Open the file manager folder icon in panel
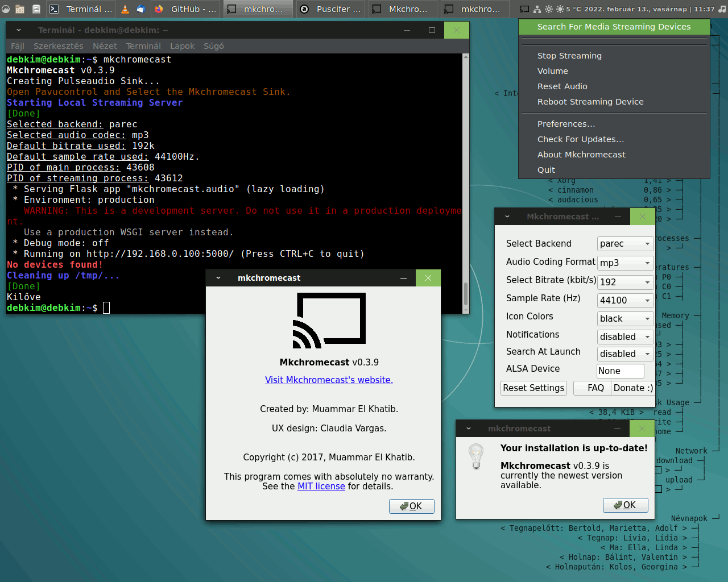 coord(20,9)
